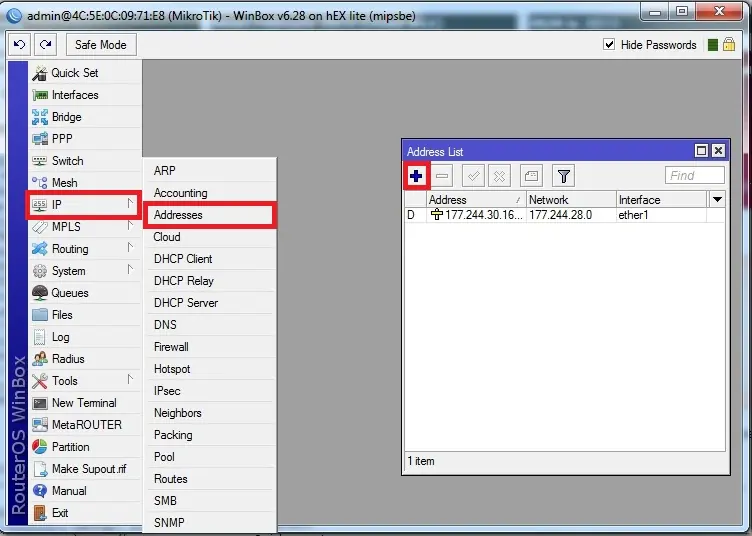Select the 177.244.30.16 address cell
Screen dimensions: 752x536
[476, 215]
